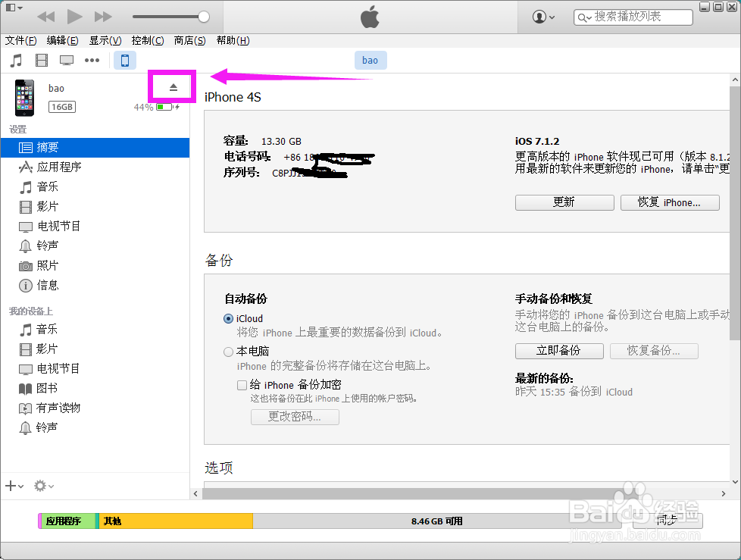This screenshot has width=741, height=560.
Task: Select the iPhone device button
Action: coord(125,61)
